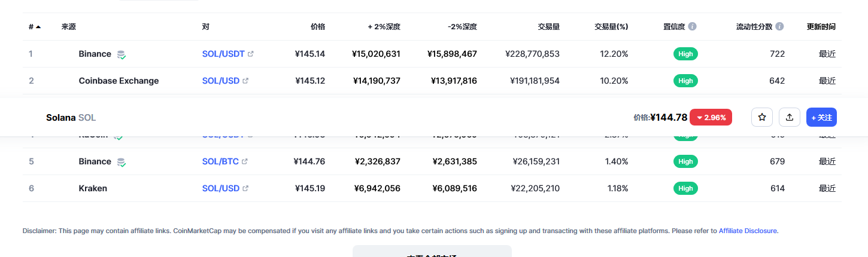The width and height of the screenshot is (868, 257).
Task: Click High confidence badge in Binance SOL/BTC row
Action: pos(685,161)
